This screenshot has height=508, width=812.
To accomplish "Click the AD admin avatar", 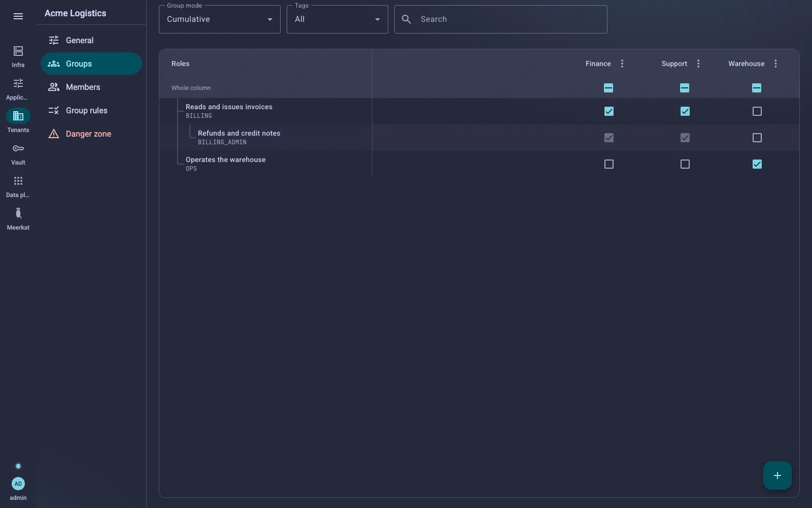I will 18,484.
